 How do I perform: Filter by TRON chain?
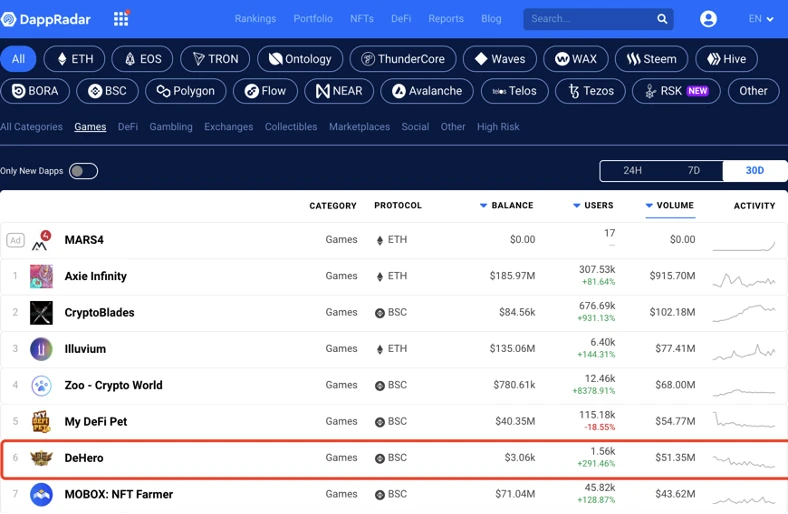click(215, 59)
